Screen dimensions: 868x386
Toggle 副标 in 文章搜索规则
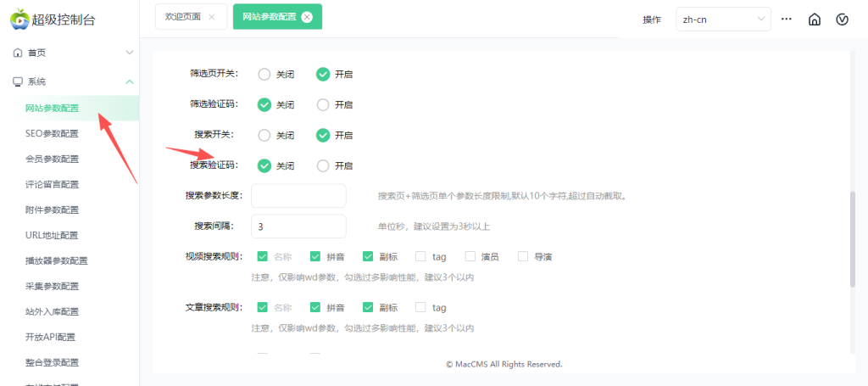(368, 307)
